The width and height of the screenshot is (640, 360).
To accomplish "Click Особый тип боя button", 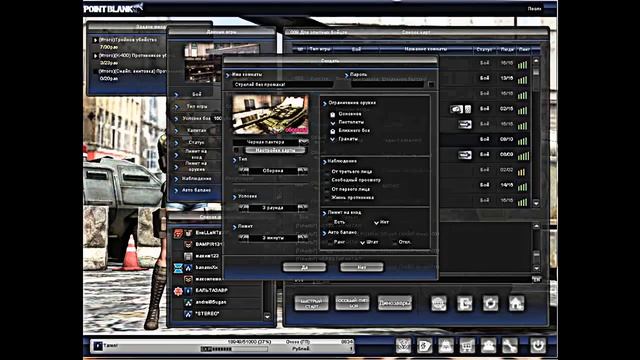I will pos(353,303).
